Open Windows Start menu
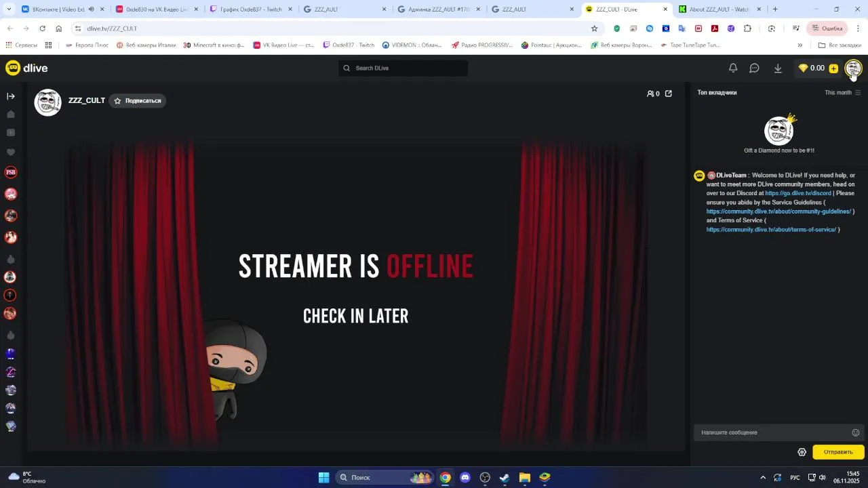The height and width of the screenshot is (488, 868). [x=323, y=477]
